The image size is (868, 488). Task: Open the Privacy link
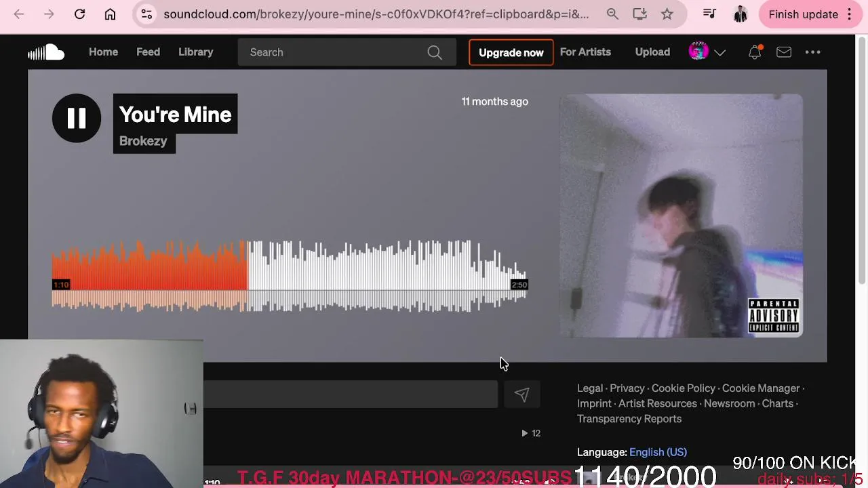click(627, 388)
